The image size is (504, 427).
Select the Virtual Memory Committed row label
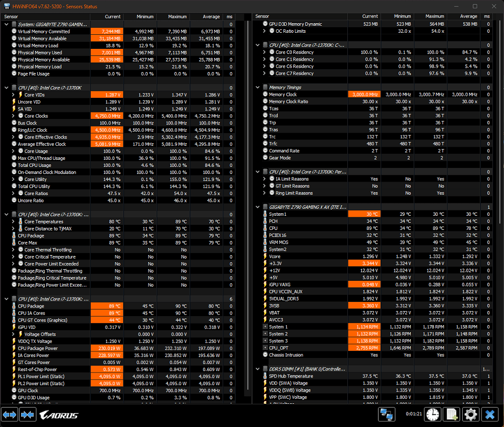coord(44,32)
